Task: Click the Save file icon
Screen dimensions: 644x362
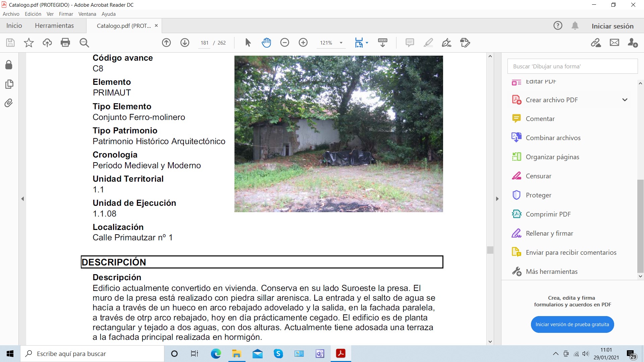Action: (x=10, y=43)
